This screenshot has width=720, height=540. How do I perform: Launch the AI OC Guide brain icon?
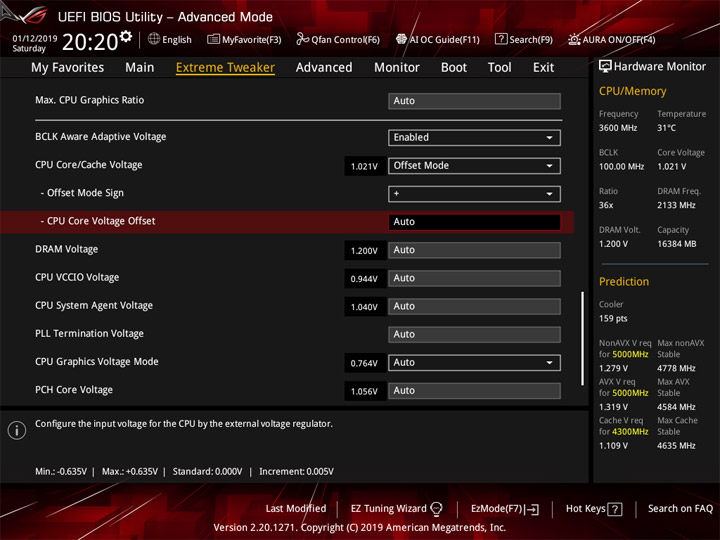[x=401, y=39]
